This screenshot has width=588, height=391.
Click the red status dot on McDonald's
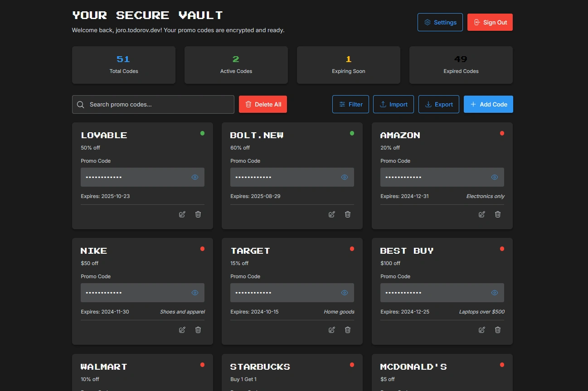pyautogui.click(x=502, y=365)
